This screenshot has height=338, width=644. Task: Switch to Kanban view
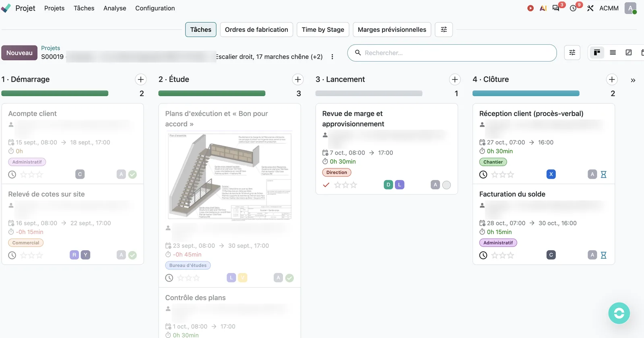(597, 52)
